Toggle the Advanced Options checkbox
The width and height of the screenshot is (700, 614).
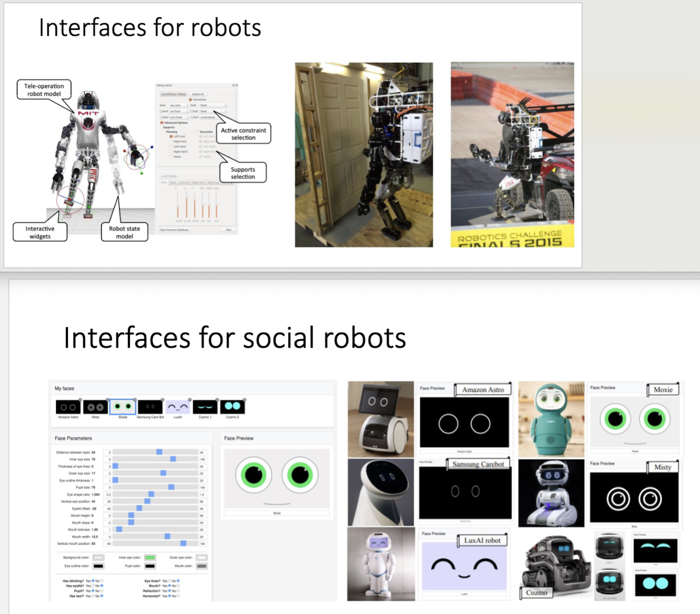pos(161,123)
